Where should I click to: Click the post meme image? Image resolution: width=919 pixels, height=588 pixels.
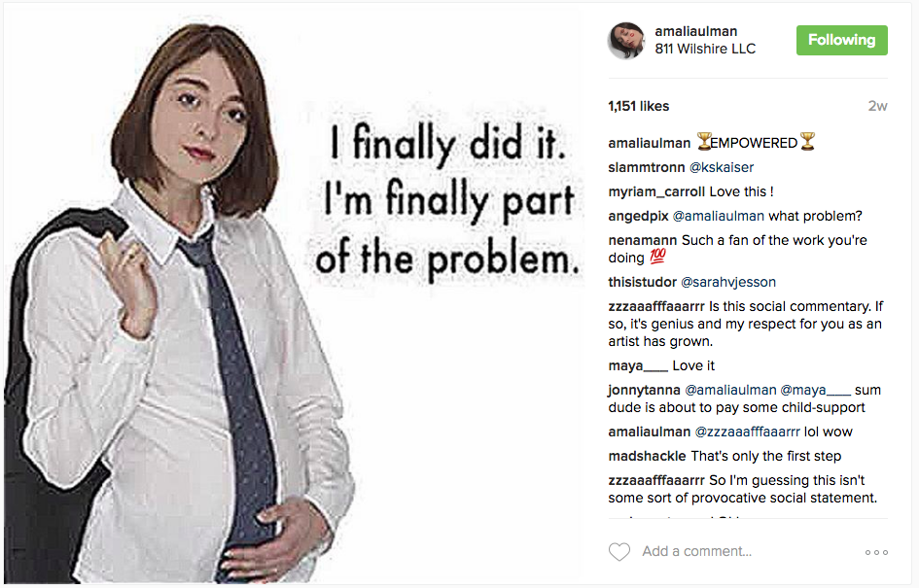(x=292, y=292)
